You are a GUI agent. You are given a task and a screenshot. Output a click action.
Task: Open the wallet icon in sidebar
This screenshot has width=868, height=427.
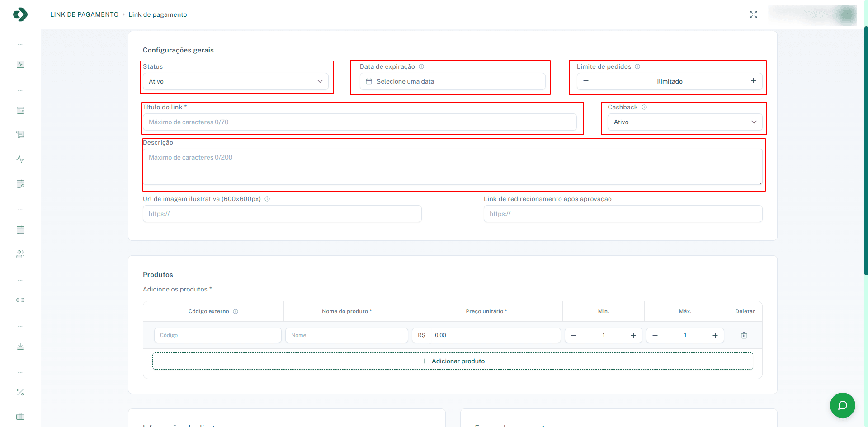(x=20, y=110)
